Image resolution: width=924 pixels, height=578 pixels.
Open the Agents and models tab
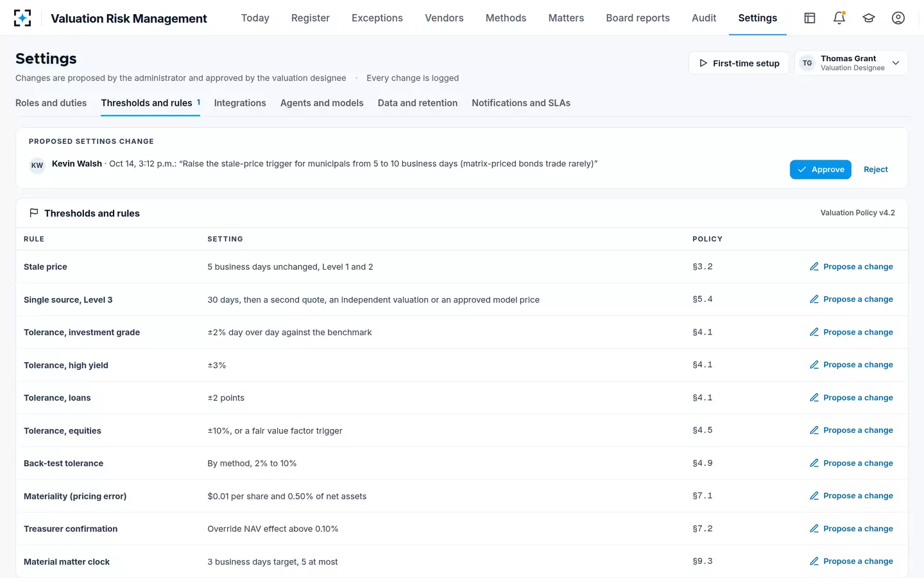point(322,103)
